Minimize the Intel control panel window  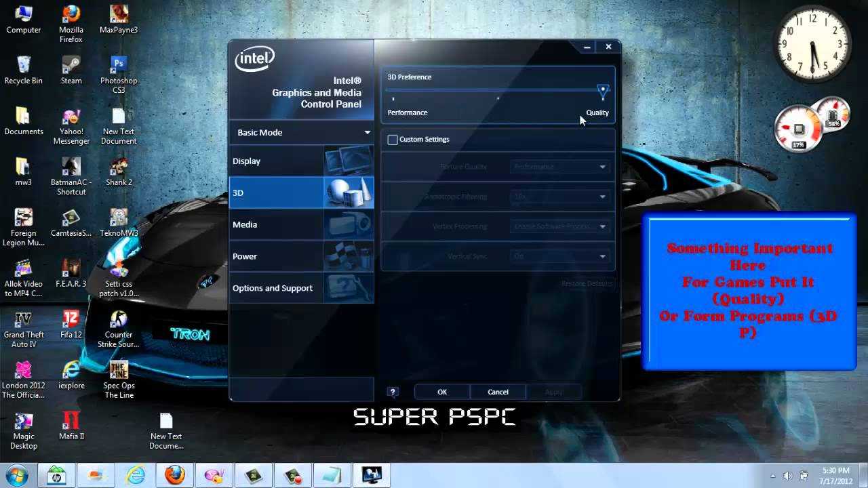point(587,47)
